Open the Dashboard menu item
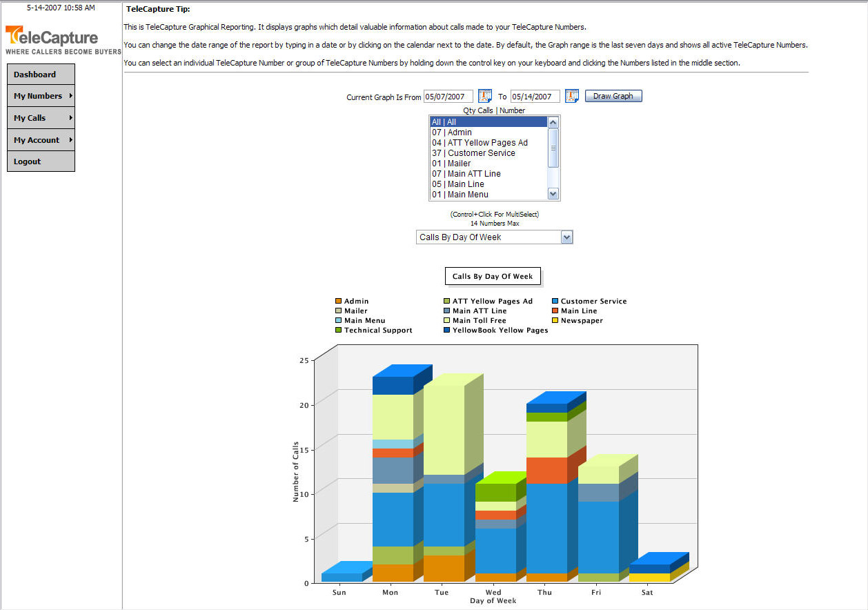868x610 pixels. 41,75
